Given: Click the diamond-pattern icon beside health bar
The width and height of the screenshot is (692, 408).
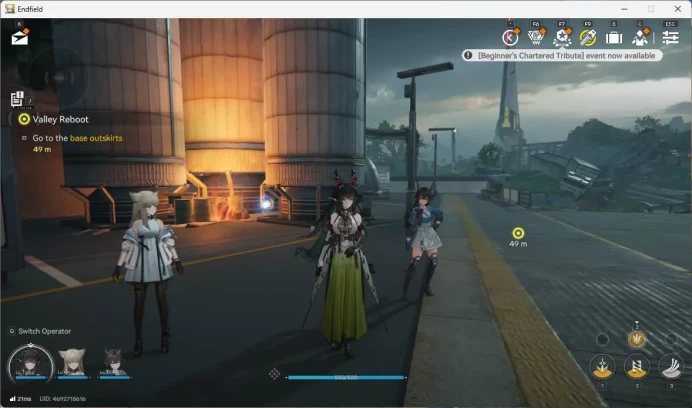Looking at the screenshot, I should coord(275,374).
